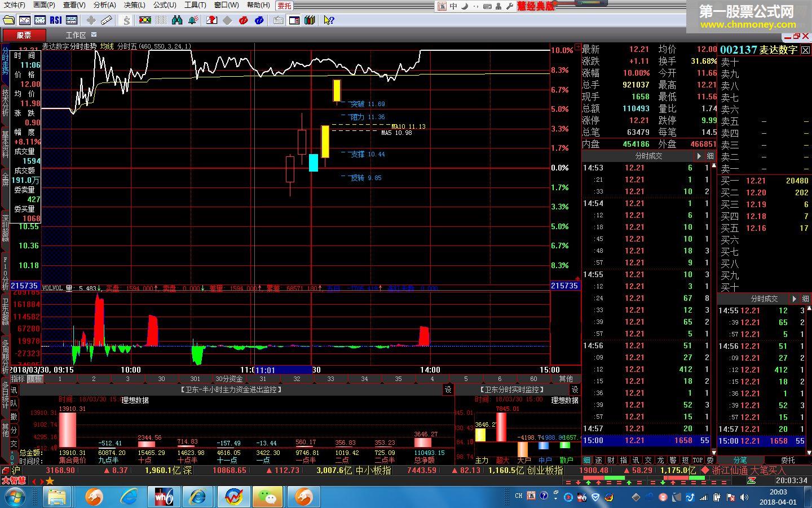This screenshot has height=508, width=812.
Task: Click the red-green Z icon near clock
Action: click(751, 481)
